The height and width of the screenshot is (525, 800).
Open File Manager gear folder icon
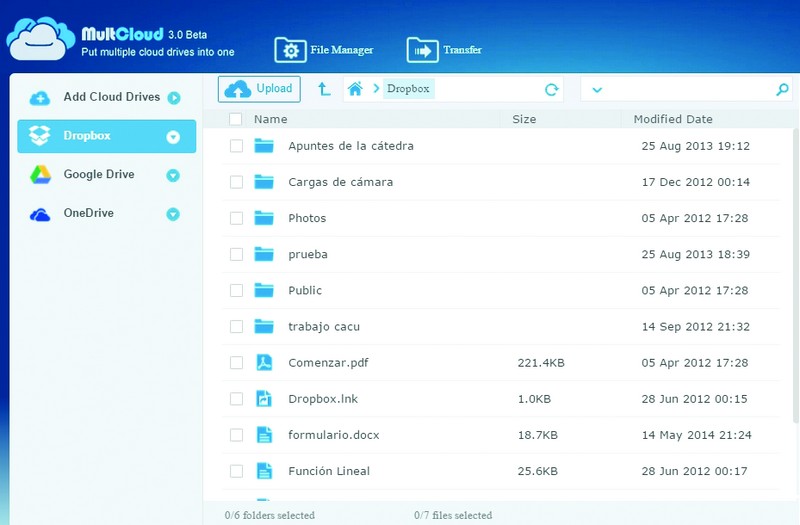pyautogui.click(x=290, y=50)
